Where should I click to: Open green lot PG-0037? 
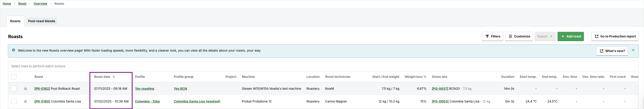coord(440,89)
